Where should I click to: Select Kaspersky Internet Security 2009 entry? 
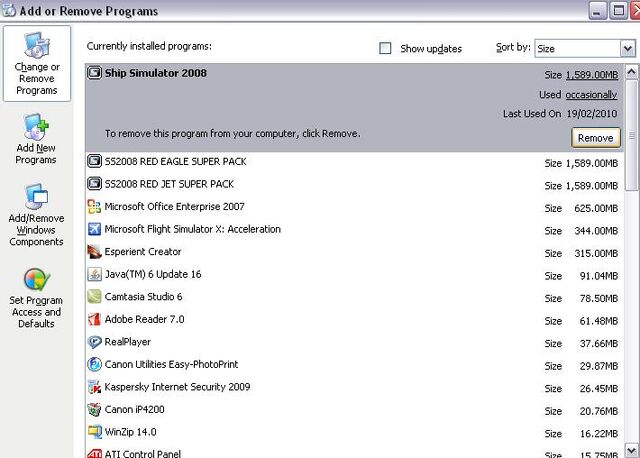354,387
